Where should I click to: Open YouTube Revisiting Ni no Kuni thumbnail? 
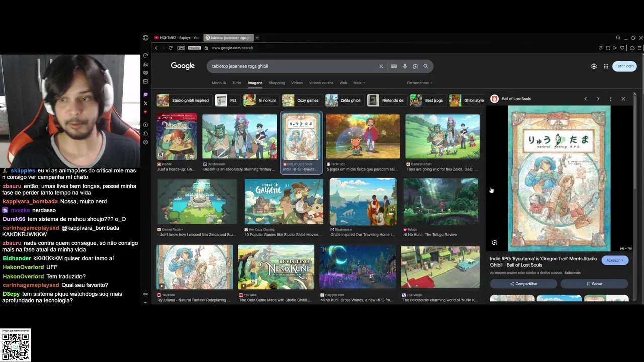(276, 267)
